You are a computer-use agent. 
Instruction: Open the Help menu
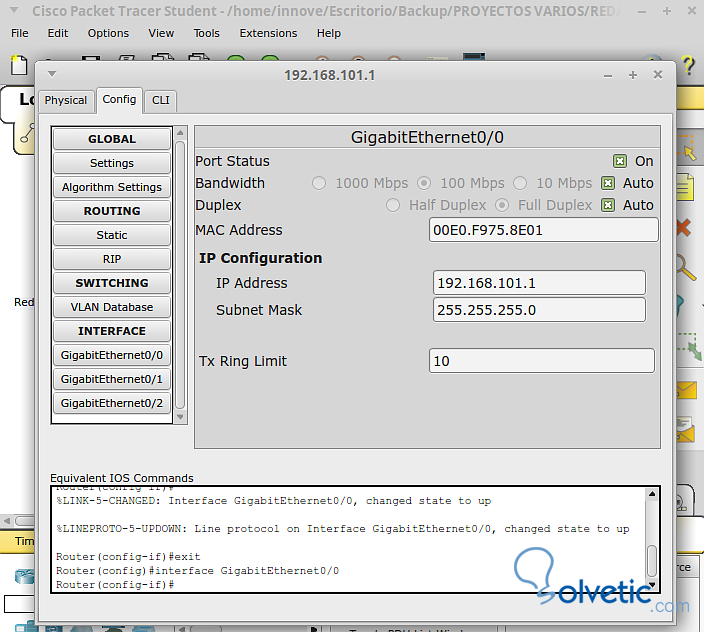pyautogui.click(x=329, y=33)
